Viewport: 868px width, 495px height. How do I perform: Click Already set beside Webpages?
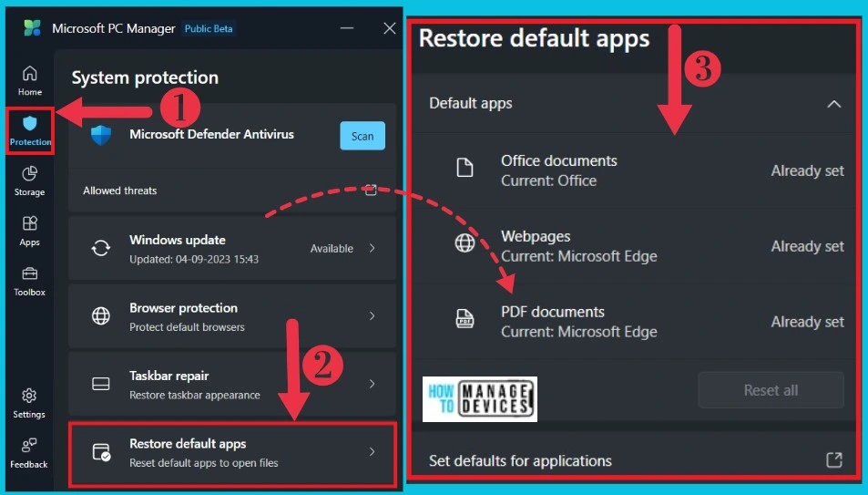tap(807, 246)
